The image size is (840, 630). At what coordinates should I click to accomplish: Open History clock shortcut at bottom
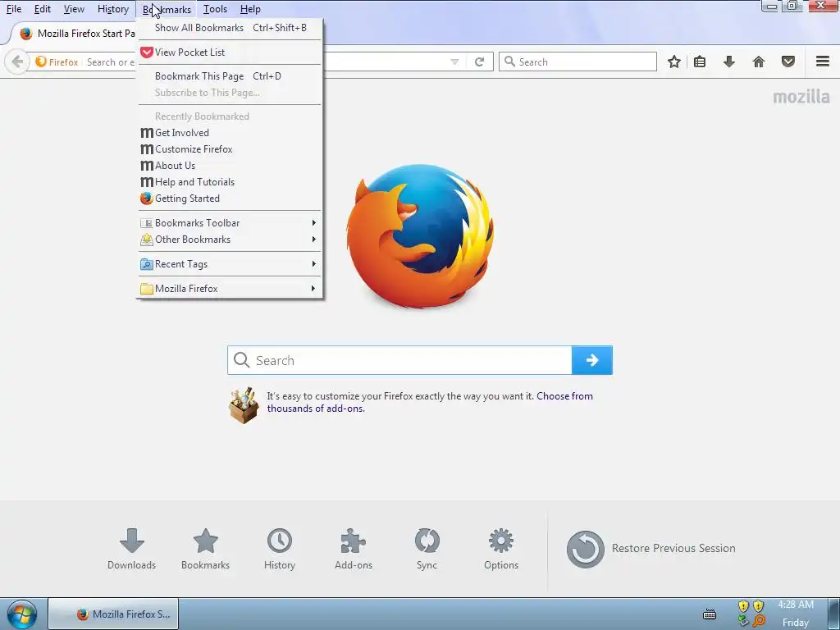(280, 549)
